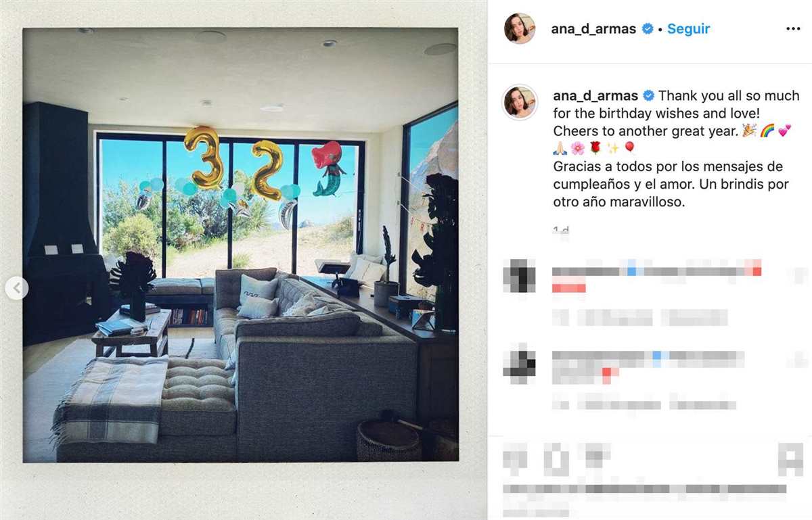Follow the account via Seguir

point(688,29)
